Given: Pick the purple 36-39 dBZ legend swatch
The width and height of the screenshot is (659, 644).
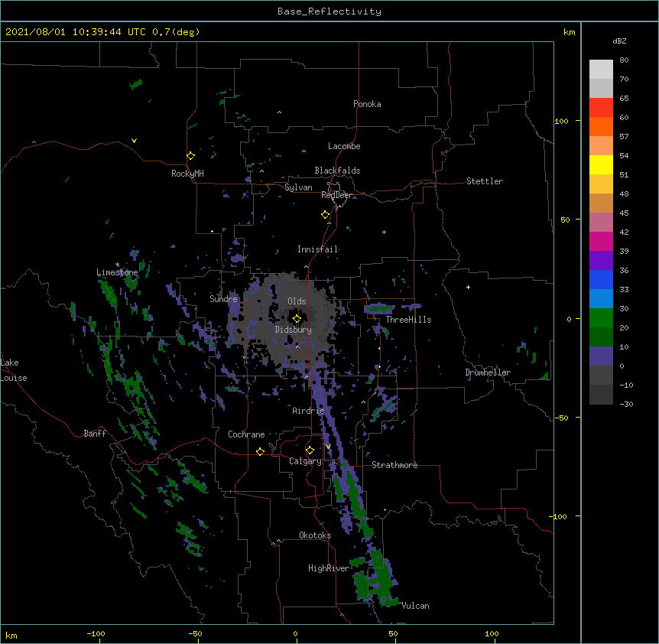Looking at the screenshot, I should pyautogui.click(x=601, y=260).
